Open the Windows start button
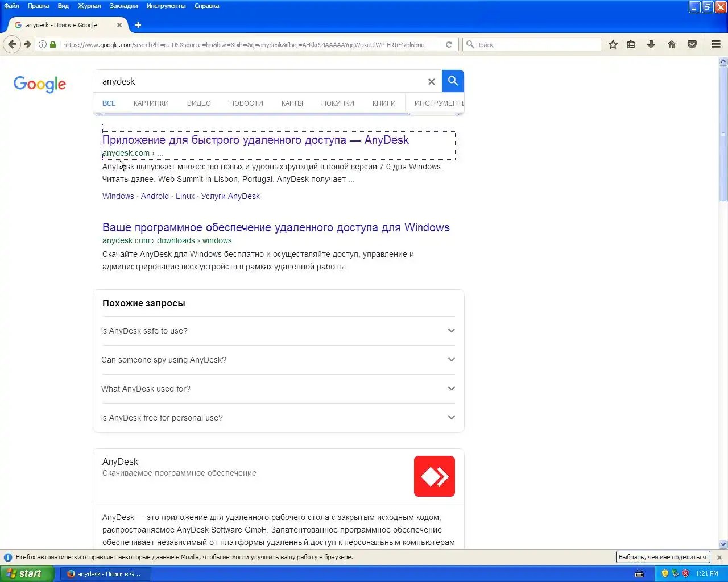 (x=27, y=574)
